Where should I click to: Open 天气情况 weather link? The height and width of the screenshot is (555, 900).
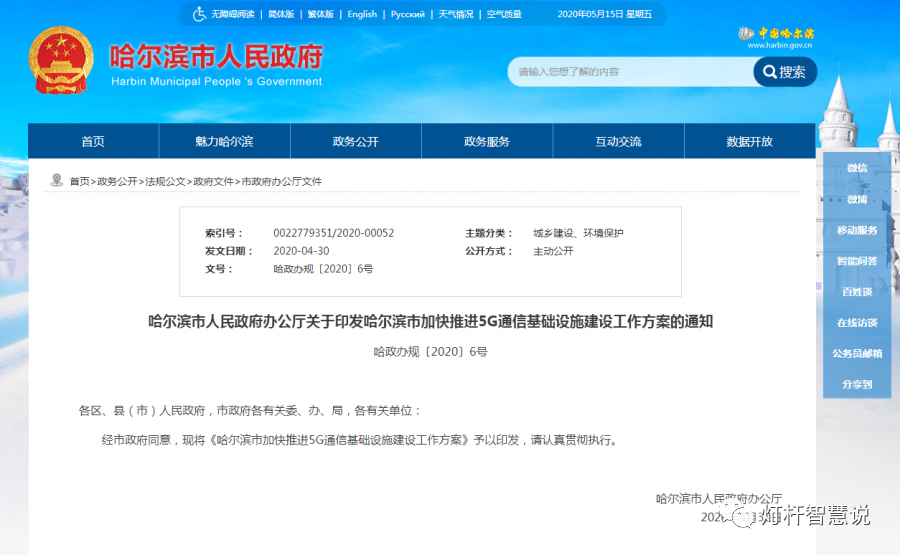point(456,14)
